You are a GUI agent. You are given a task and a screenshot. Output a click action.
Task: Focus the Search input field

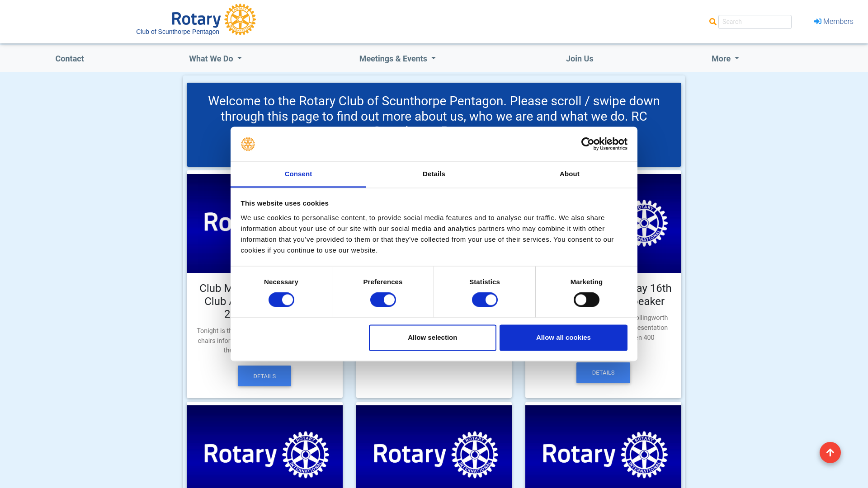[755, 22]
